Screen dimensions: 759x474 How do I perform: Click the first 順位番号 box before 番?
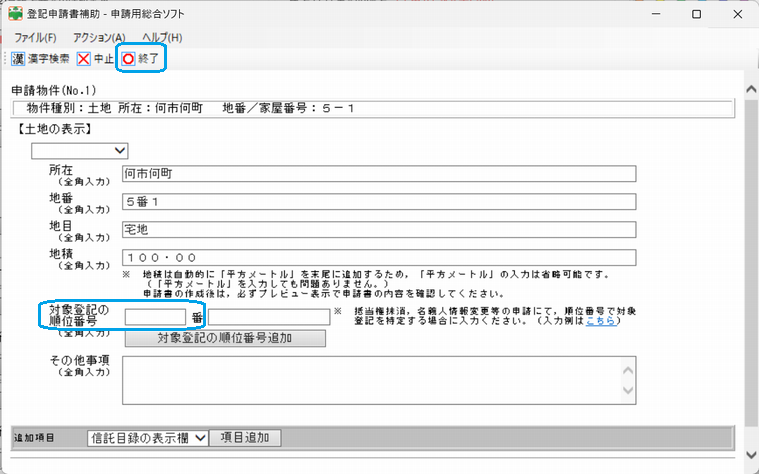155,317
